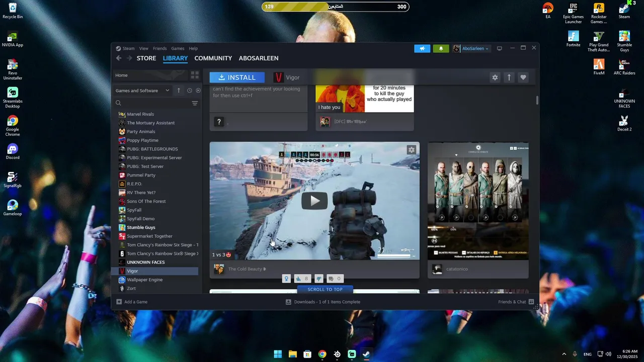Enter Big Picture mode via monitor icon

(x=500, y=49)
